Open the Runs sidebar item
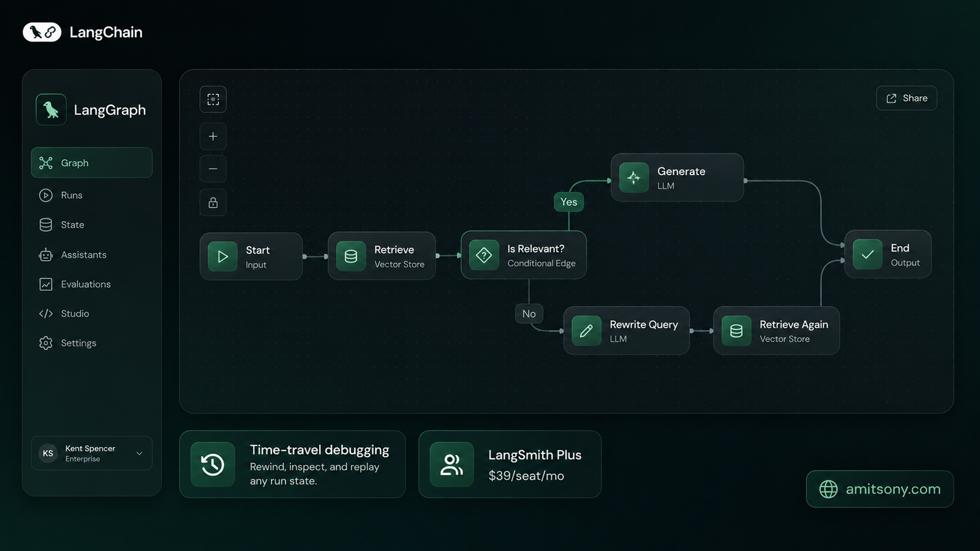 (92, 195)
